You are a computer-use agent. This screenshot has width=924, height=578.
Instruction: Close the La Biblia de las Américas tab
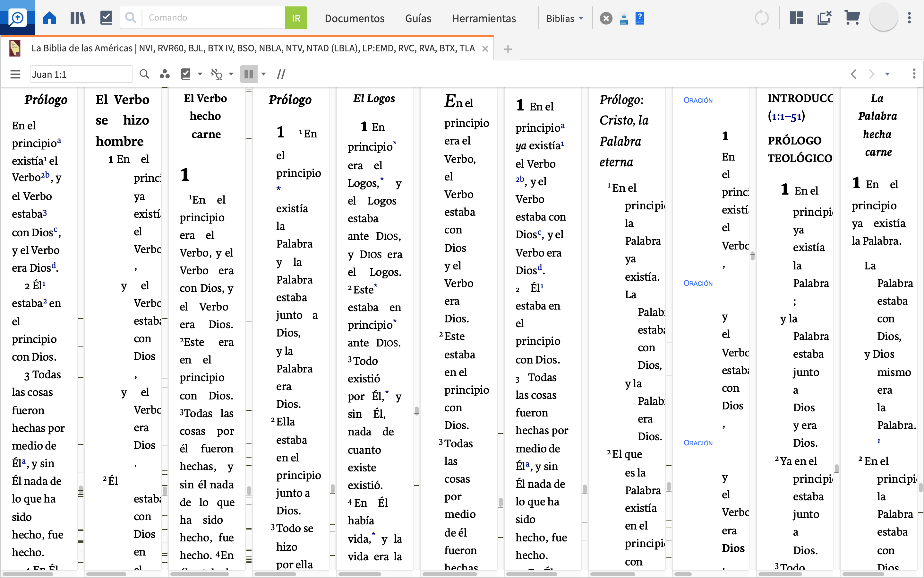pos(485,49)
